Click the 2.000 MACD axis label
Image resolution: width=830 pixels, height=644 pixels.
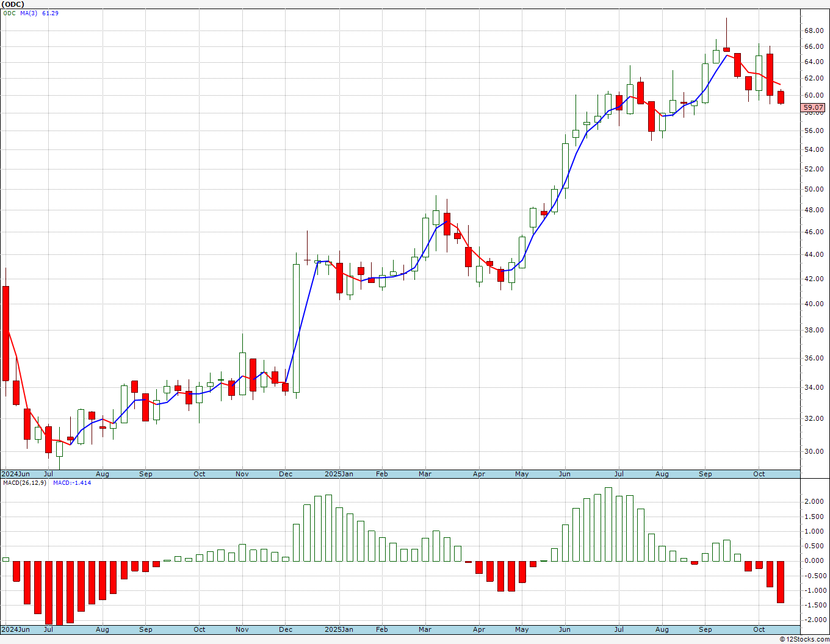click(x=814, y=502)
